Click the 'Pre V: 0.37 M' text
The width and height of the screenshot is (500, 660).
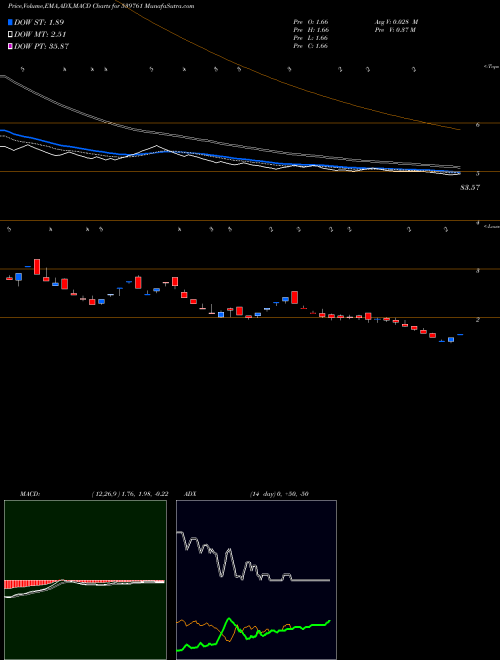click(396, 30)
